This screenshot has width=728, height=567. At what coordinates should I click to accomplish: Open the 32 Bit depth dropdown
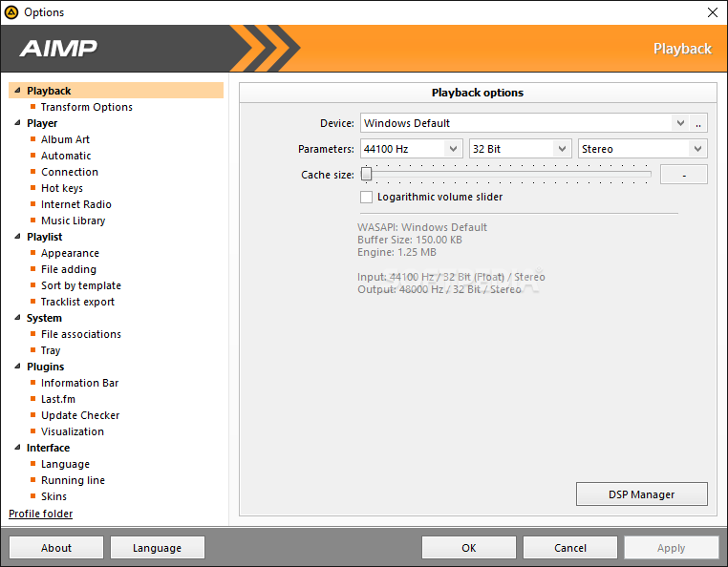coord(563,149)
